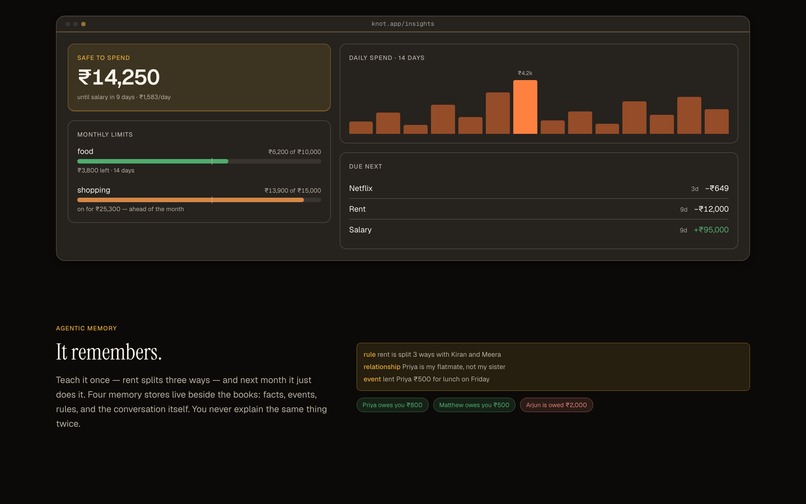
Task: Click the 'Arjun is owed ₹2,000' chip
Action: point(556,405)
